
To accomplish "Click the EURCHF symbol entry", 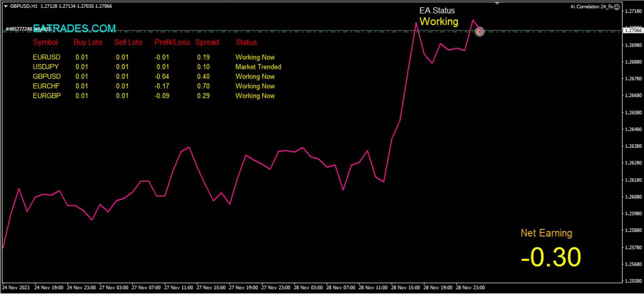I will pos(46,86).
